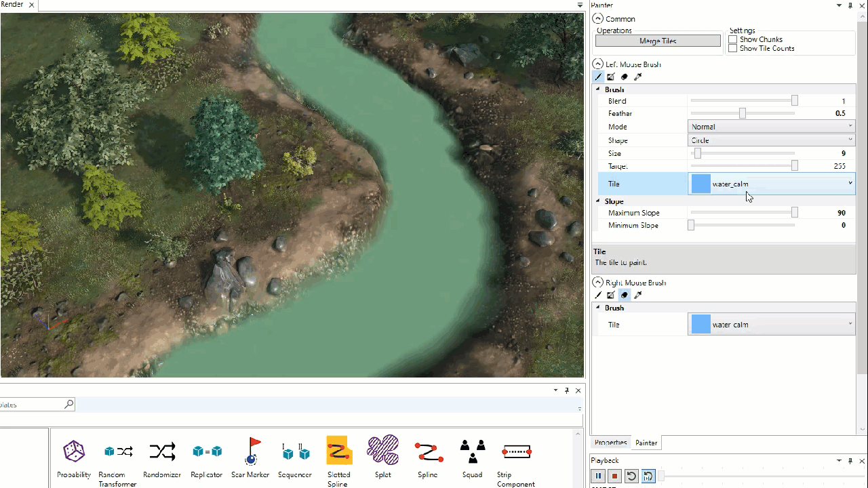Click the playback timeline scrubber

coord(662,476)
